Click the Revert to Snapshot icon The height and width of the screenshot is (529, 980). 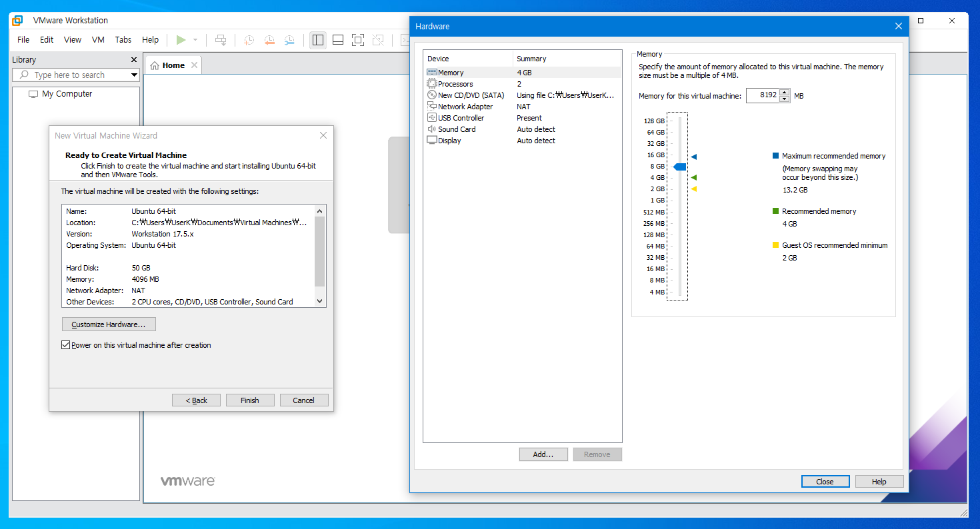coord(269,40)
